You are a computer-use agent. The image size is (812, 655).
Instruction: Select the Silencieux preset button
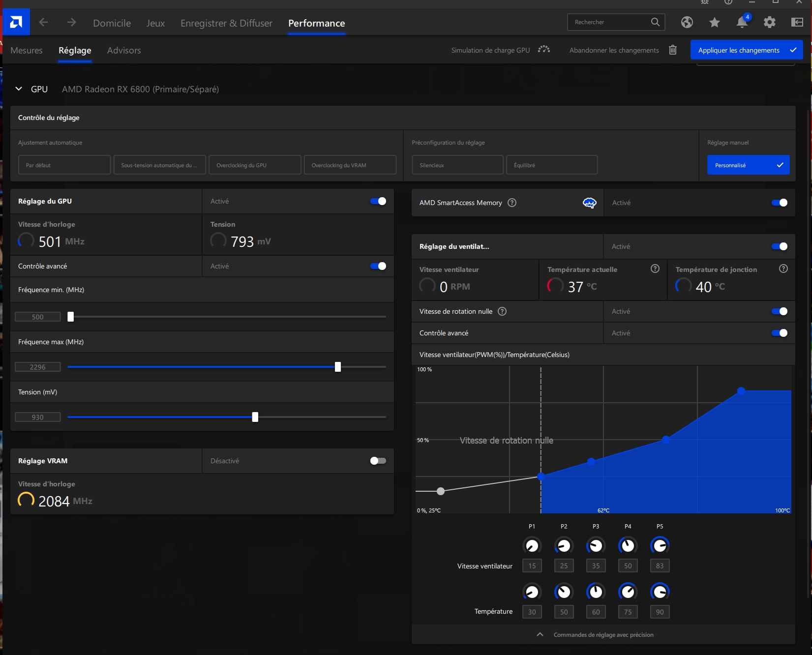457,165
